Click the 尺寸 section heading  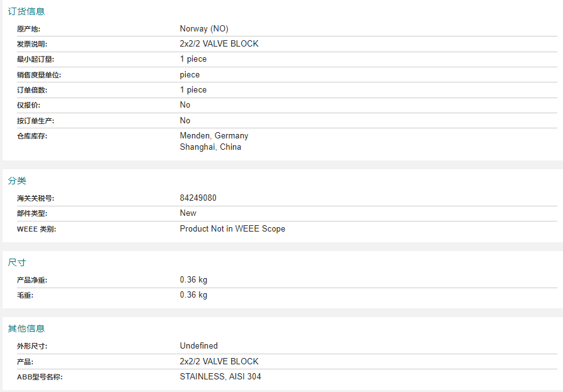[17, 262]
